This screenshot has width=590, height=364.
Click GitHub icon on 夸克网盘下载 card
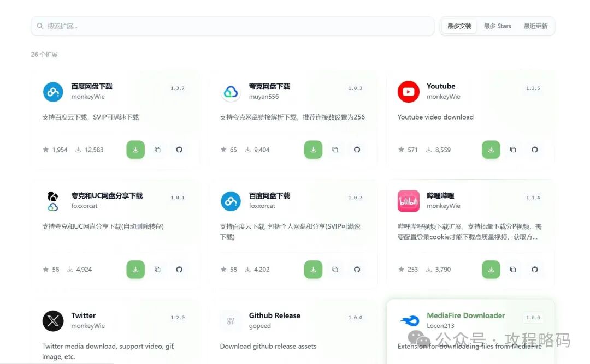pos(357,150)
